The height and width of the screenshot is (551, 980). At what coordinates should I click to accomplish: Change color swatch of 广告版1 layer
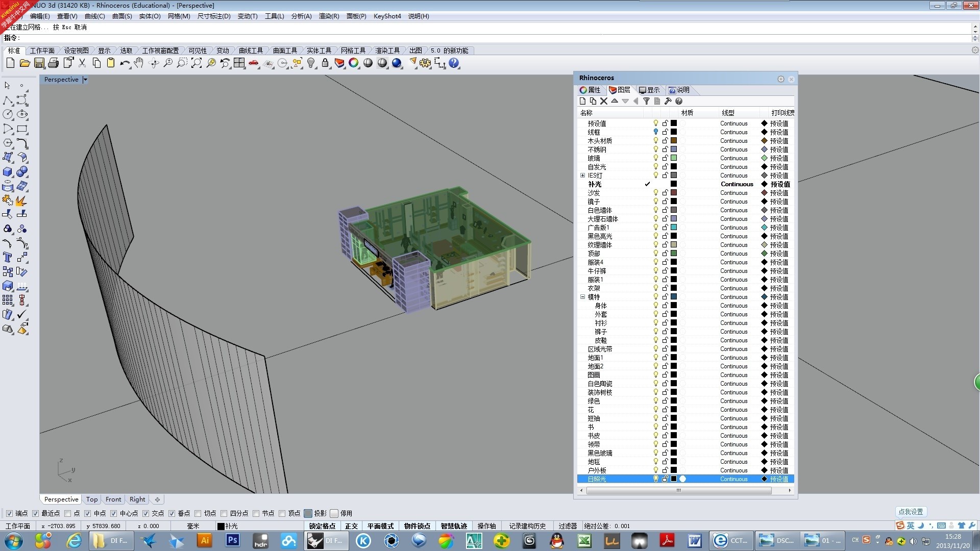[x=674, y=227]
